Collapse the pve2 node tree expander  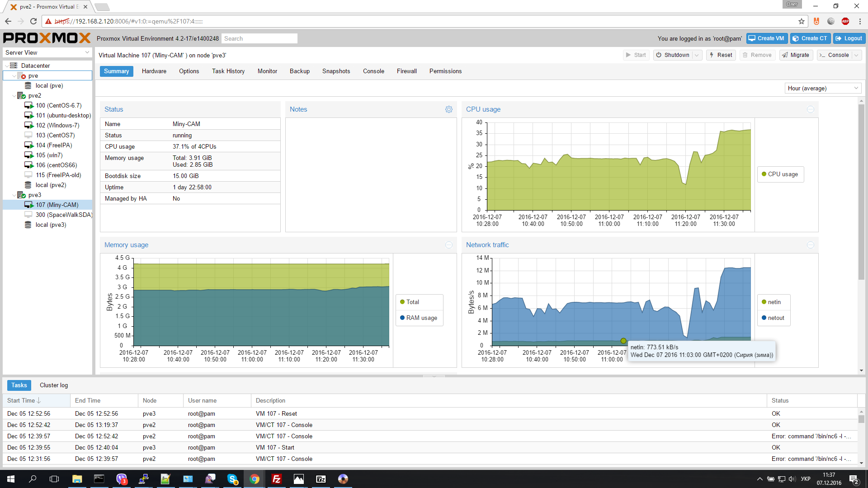click(14, 95)
